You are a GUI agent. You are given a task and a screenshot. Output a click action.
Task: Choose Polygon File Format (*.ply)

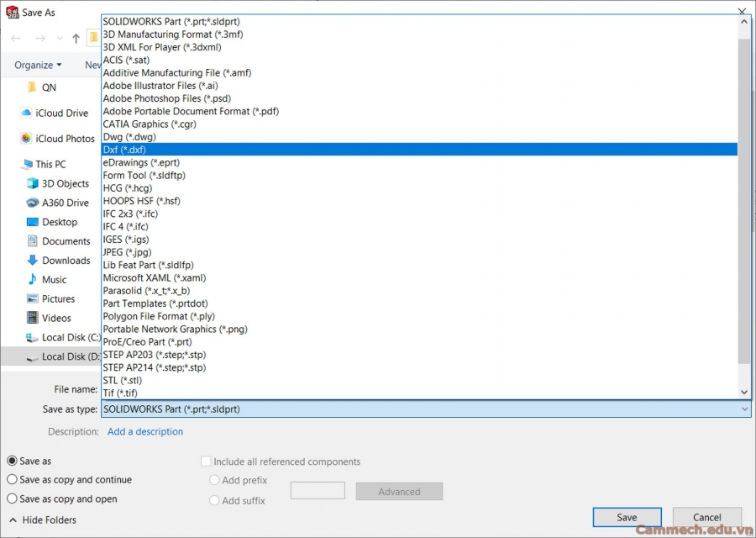pos(419,316)
